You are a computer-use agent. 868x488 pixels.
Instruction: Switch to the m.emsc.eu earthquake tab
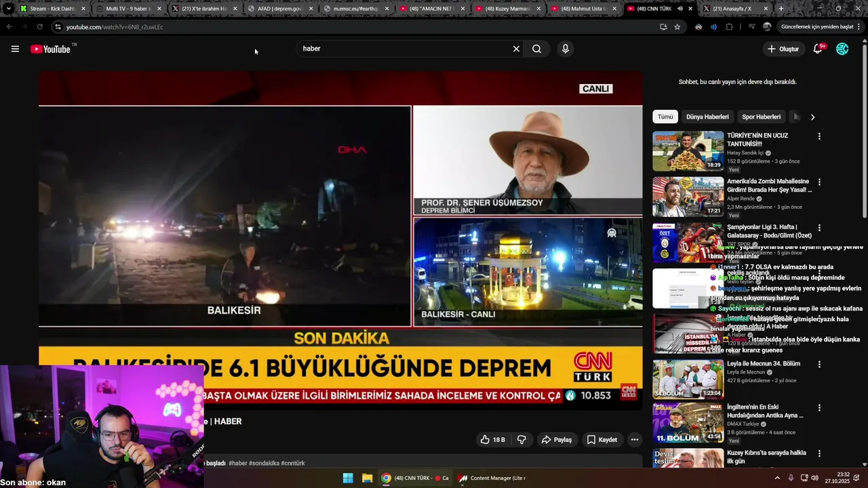[355, 8]
